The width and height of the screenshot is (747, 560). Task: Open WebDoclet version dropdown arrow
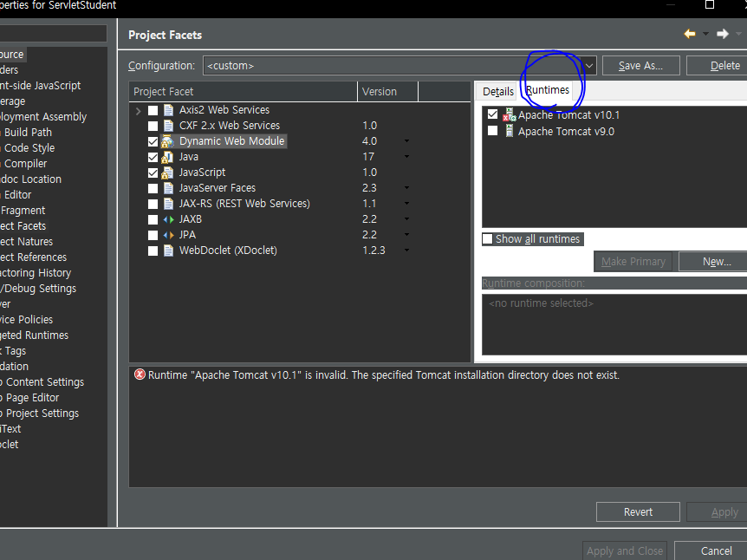point(406,251)
